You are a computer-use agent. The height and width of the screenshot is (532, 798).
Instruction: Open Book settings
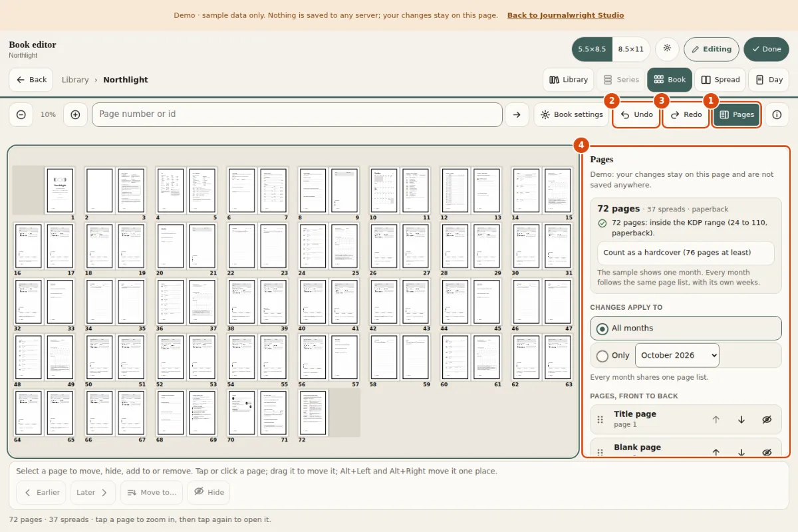572,114
